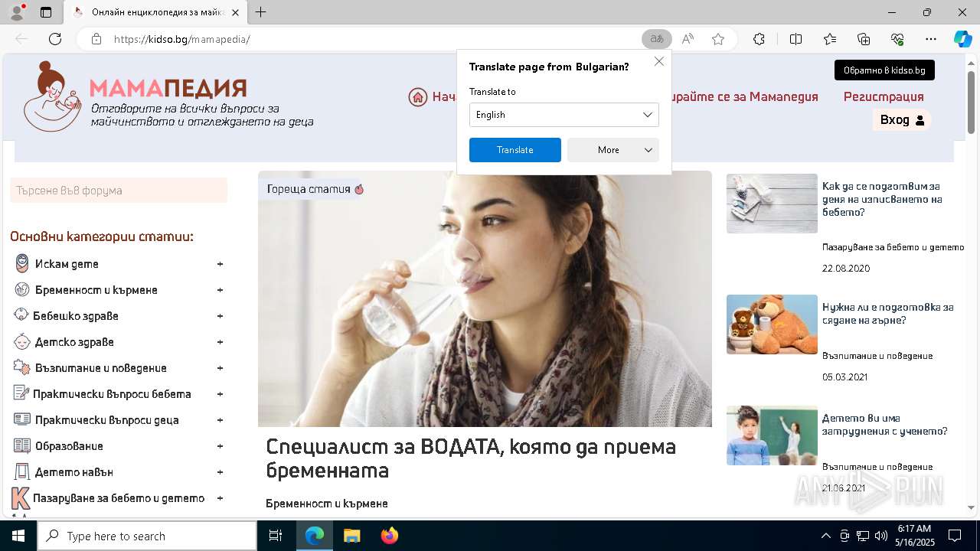Click the woman drinking water image

[485, 298]
